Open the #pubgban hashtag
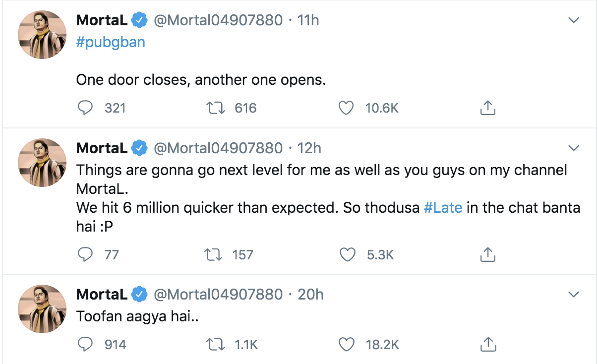This screenshot has width=598, height=364. tap(110, 42)
